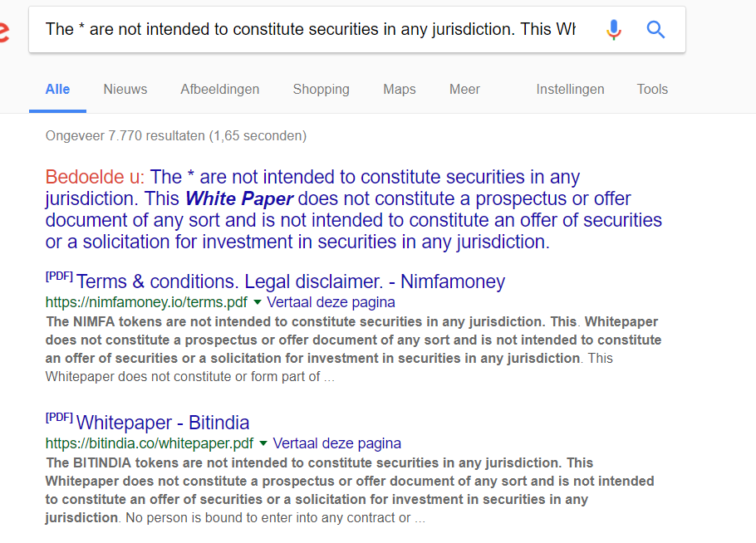Screen dimensions: 756x543
Task: Click Vertaal deze pagina for Bitindia result
Action: point(337,443)
